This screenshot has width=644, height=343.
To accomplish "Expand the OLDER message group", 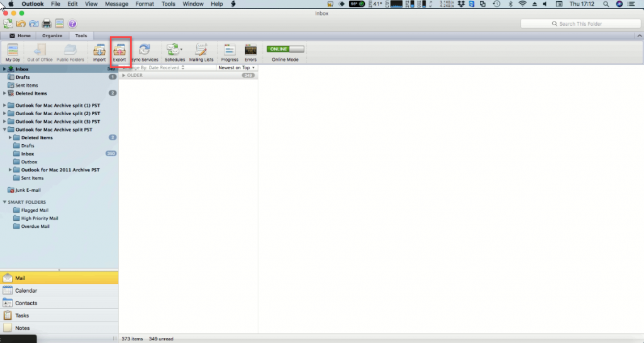I will point(124,75).
